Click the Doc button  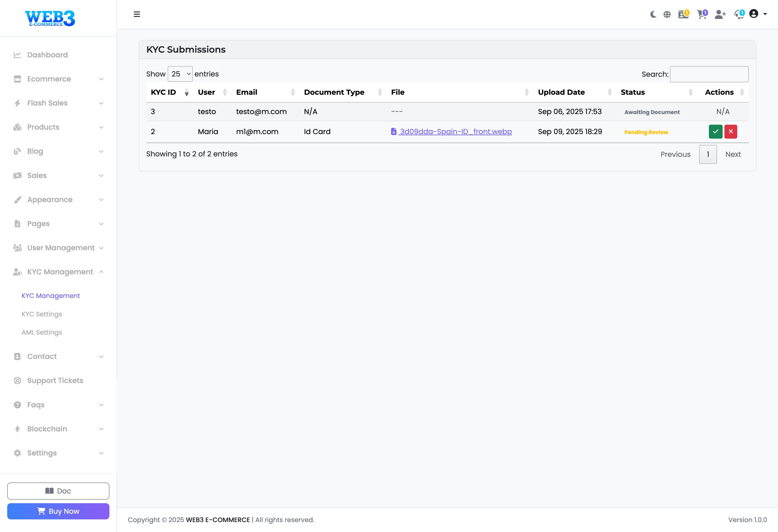[58, 491]
